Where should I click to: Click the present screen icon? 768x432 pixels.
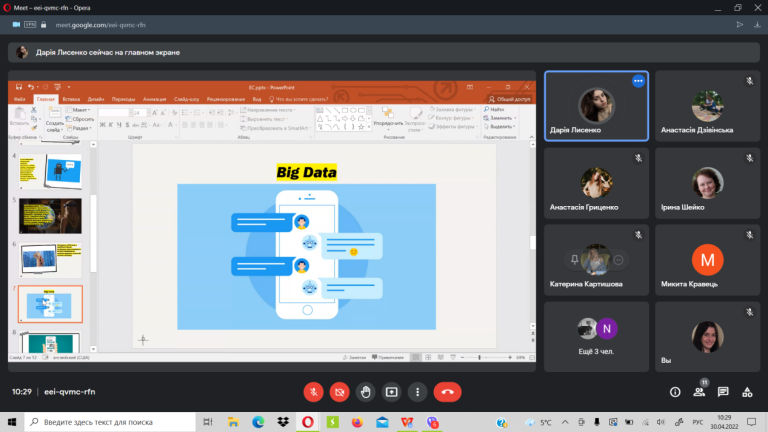tap(391, 392)
